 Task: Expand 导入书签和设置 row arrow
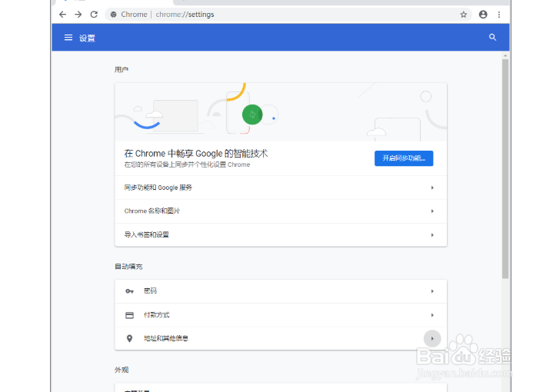point(432,235)
